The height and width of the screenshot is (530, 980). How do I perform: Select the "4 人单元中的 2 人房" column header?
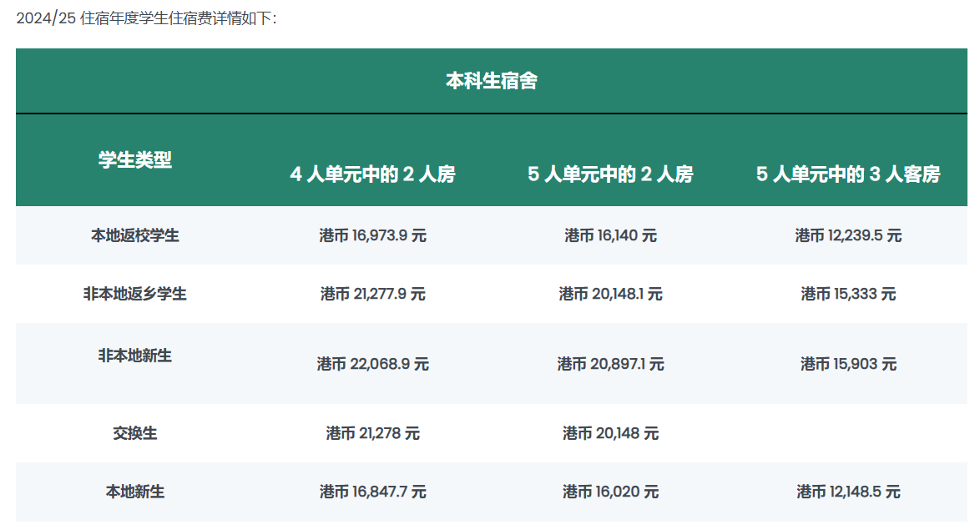pyautogui.click(x=372, y=174)
